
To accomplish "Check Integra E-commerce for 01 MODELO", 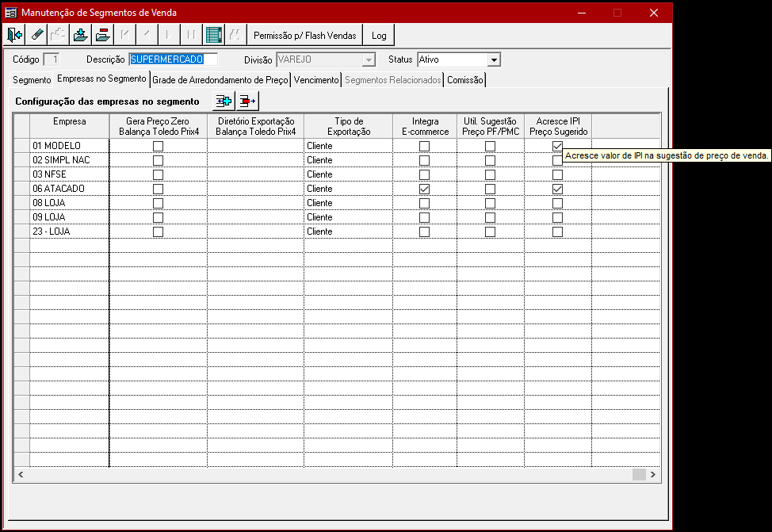I will tap(424, 147).
